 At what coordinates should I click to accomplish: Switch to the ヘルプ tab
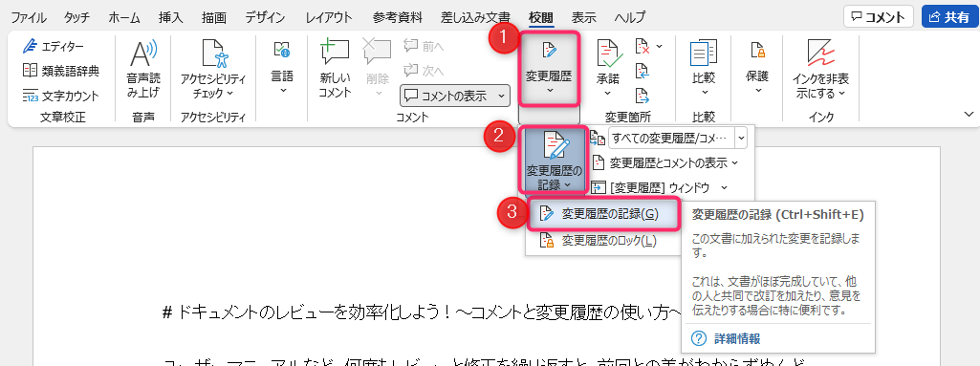tap(630, 17)
